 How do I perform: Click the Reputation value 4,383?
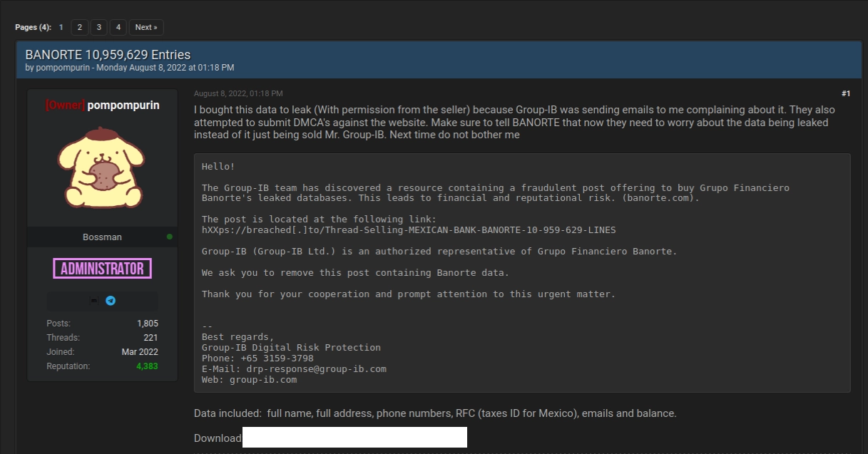pos(147,366)
